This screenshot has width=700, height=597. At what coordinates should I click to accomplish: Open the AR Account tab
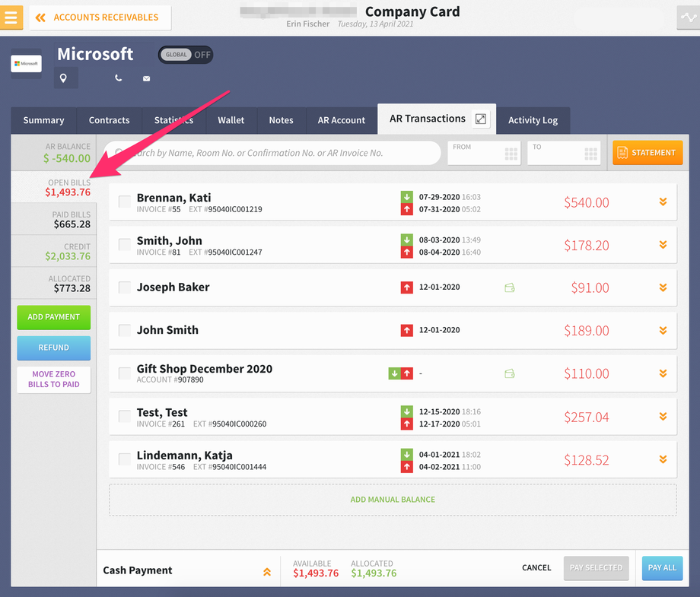pos(342,120)
